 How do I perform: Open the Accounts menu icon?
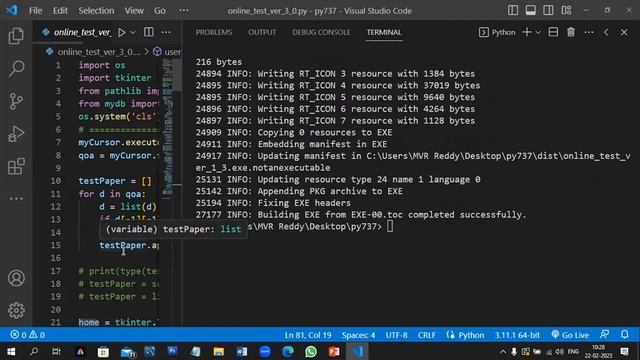(x=16, y=278)
